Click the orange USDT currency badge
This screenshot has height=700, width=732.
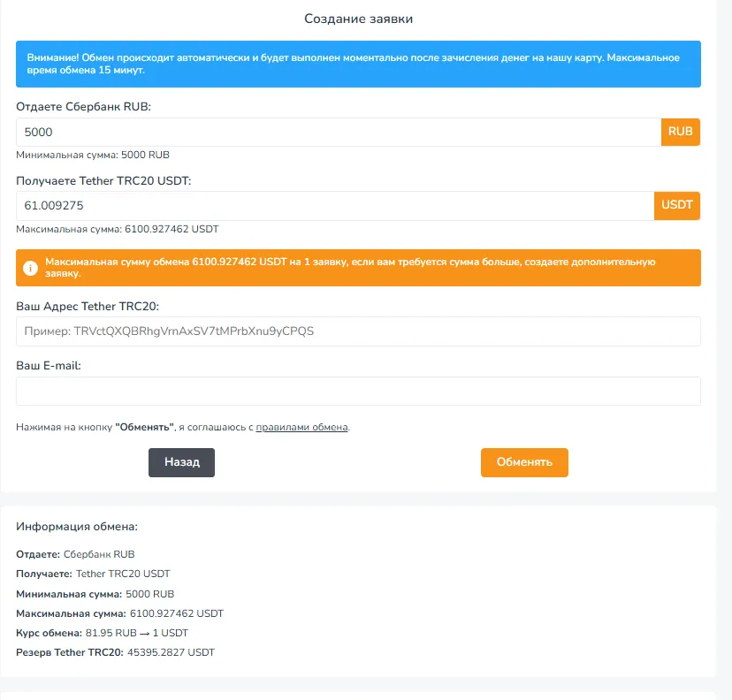click(x=677, y=206)
